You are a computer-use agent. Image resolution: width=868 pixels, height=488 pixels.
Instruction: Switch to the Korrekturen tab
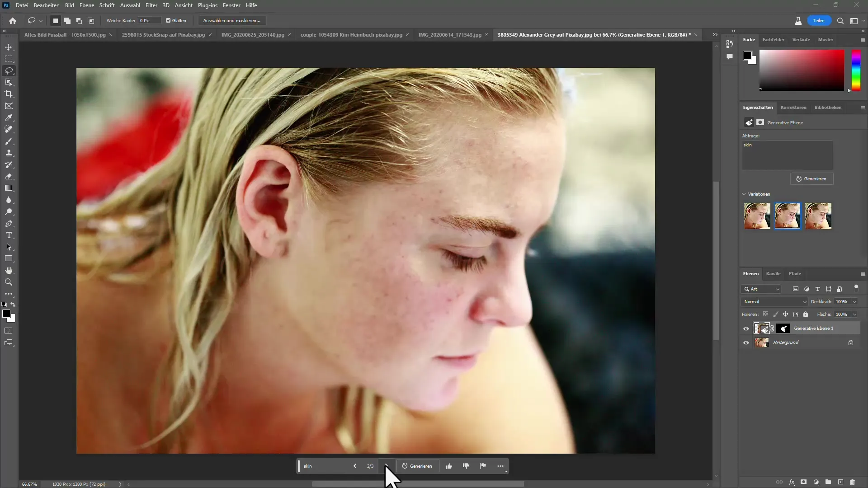[793, 107]
